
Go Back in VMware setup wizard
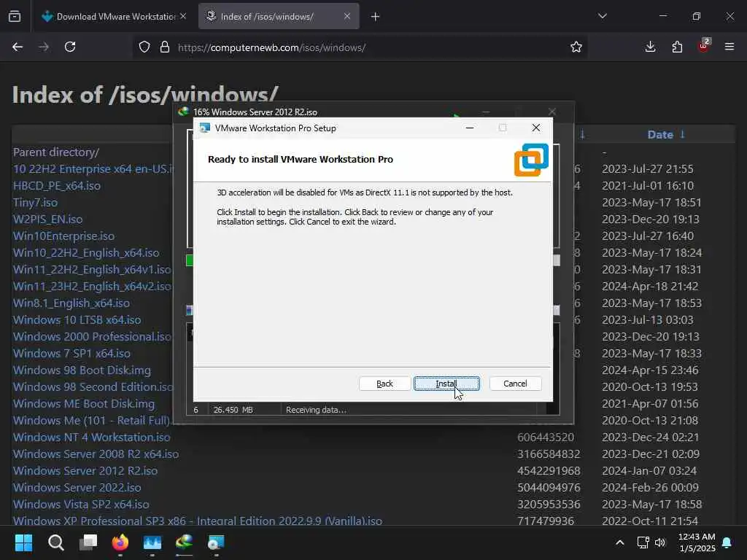[384, 384]
